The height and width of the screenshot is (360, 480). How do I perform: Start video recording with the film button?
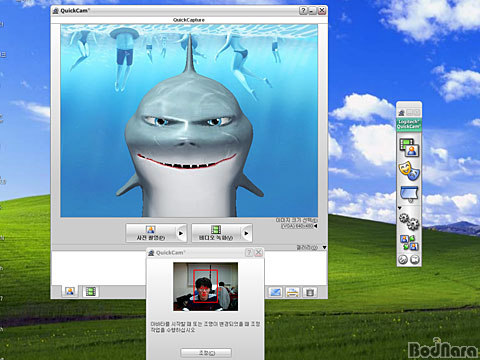[x=216, y=233]
